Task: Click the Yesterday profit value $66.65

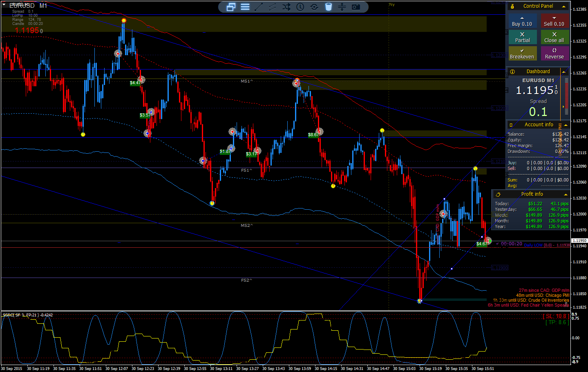Action: click(535, 209)
